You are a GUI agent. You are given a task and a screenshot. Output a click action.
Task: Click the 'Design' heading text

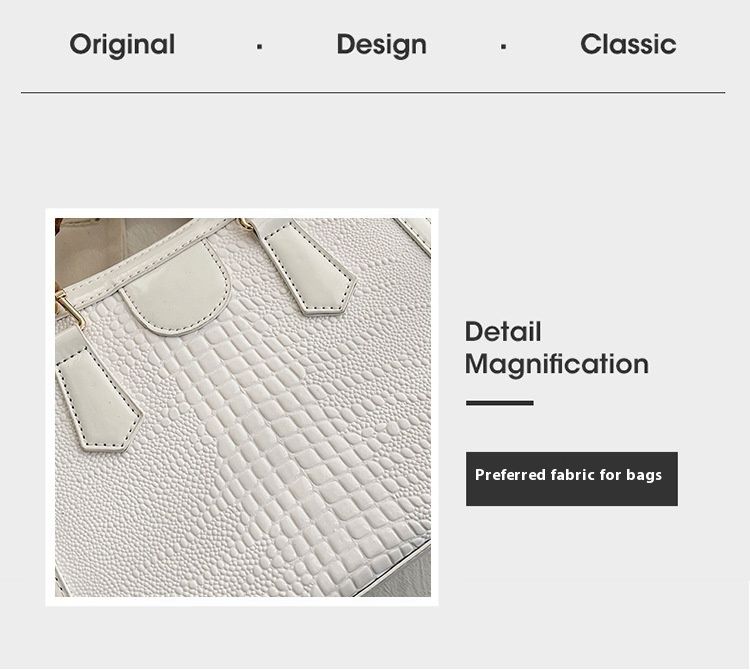tap(382, 45)
